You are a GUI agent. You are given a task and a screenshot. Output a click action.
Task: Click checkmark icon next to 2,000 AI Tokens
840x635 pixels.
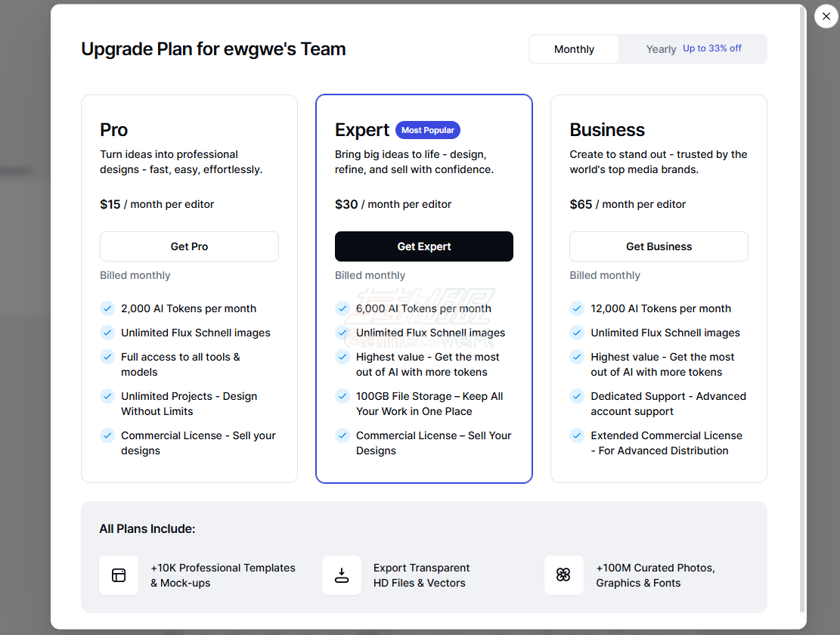click(107, 308)
